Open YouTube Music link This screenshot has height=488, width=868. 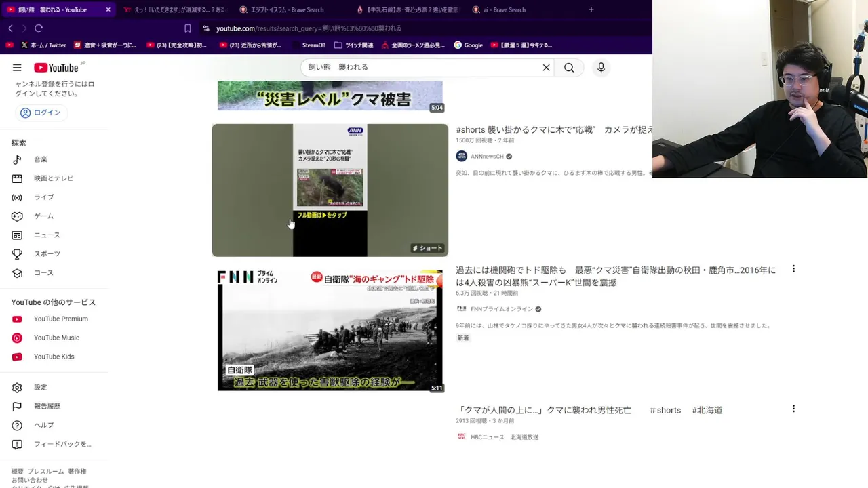click(x=56, y=338)
